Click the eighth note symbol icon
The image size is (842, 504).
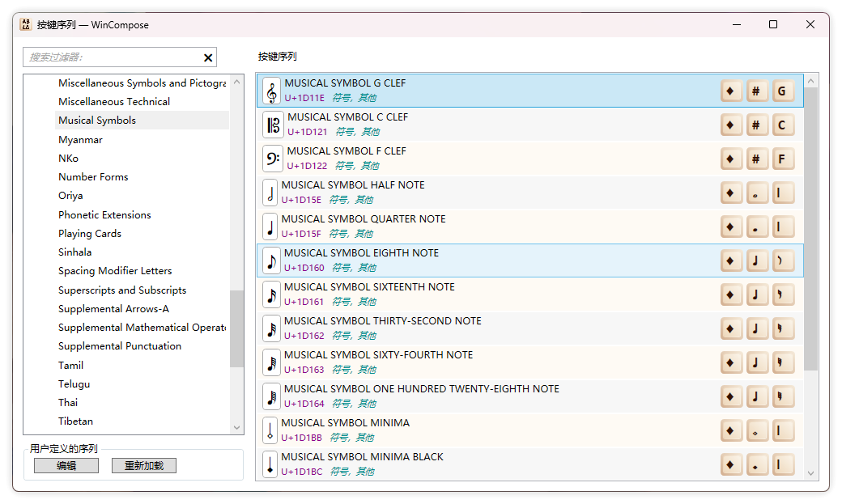[271, 260]
